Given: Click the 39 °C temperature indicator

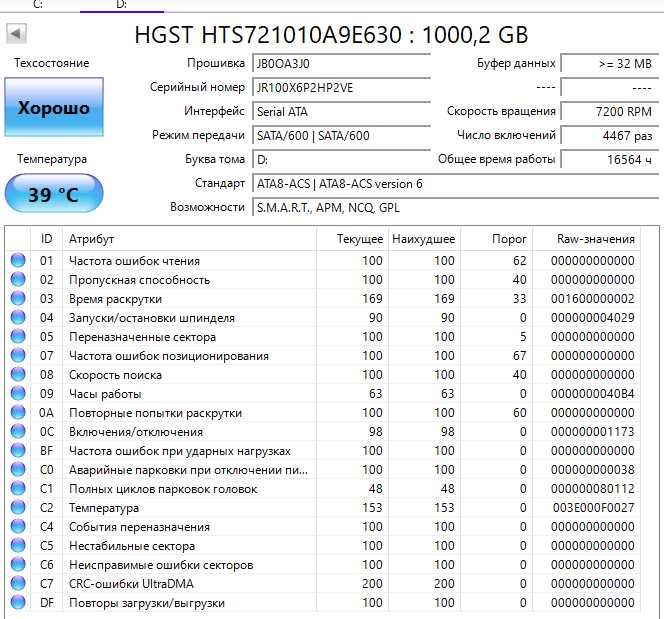Looking at the screenshot, I should (x=54, y=193).
